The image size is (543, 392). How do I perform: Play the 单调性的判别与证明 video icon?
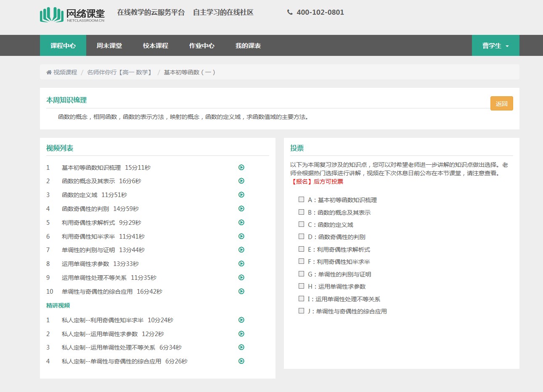[x=241, y=250]
